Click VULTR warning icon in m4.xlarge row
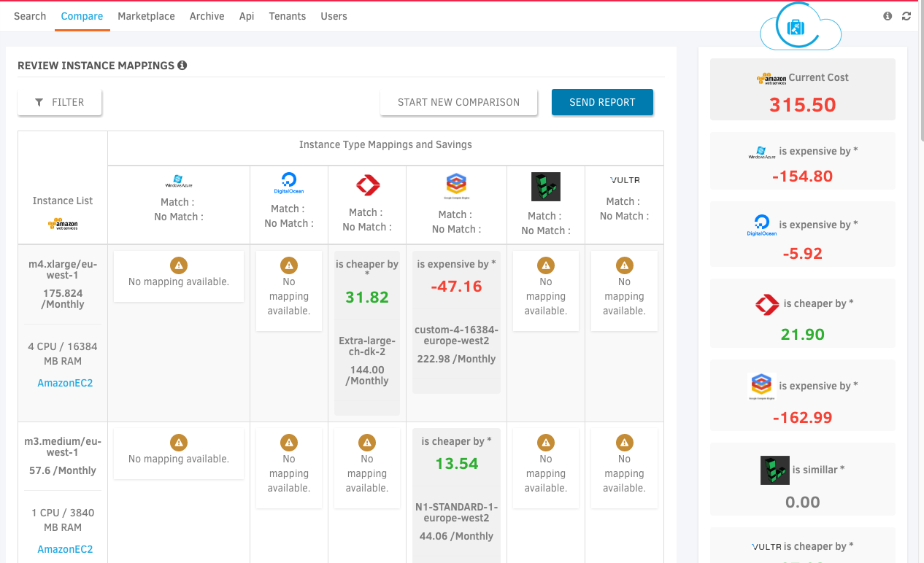The width and height of the screenshot is (924, 563). click(x=624, y=265)
